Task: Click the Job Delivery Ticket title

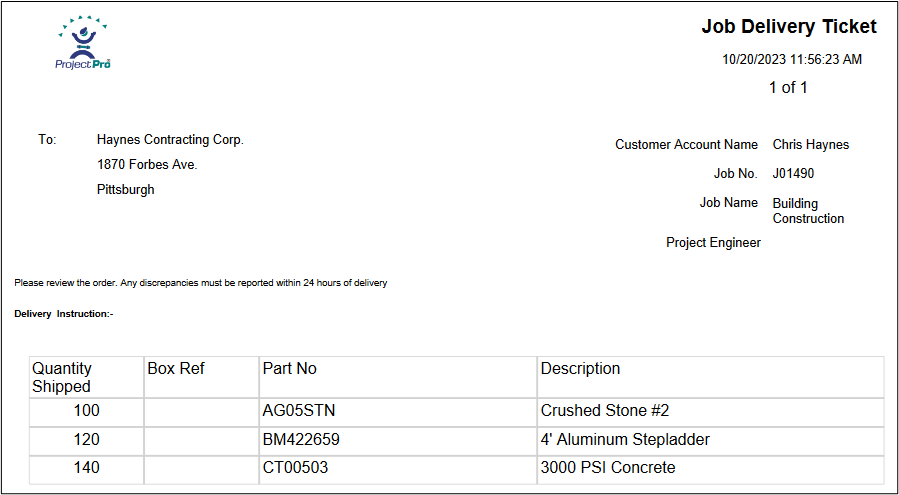Action: click(788, 27)
